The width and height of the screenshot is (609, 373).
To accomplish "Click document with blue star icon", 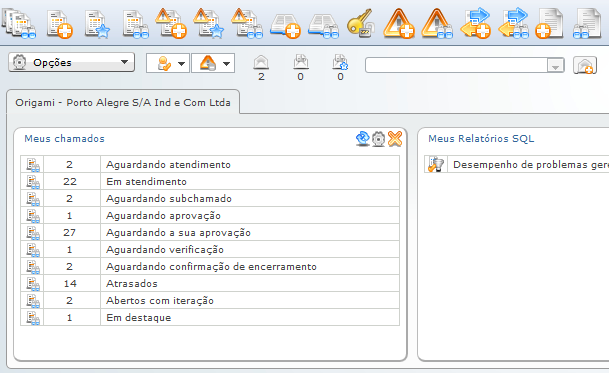I will [97, 24].
